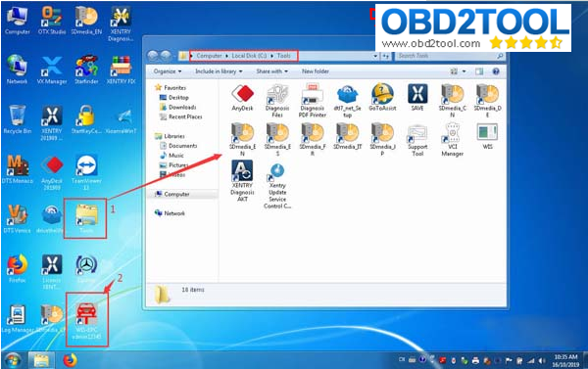Open the Tools folder shortcut on desktop
Screen dimensions: 588x369
[x=86, y=219]
